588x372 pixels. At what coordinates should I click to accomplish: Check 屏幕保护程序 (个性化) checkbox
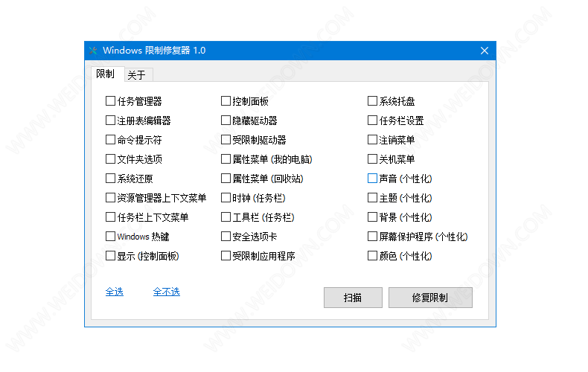(372, 237)
